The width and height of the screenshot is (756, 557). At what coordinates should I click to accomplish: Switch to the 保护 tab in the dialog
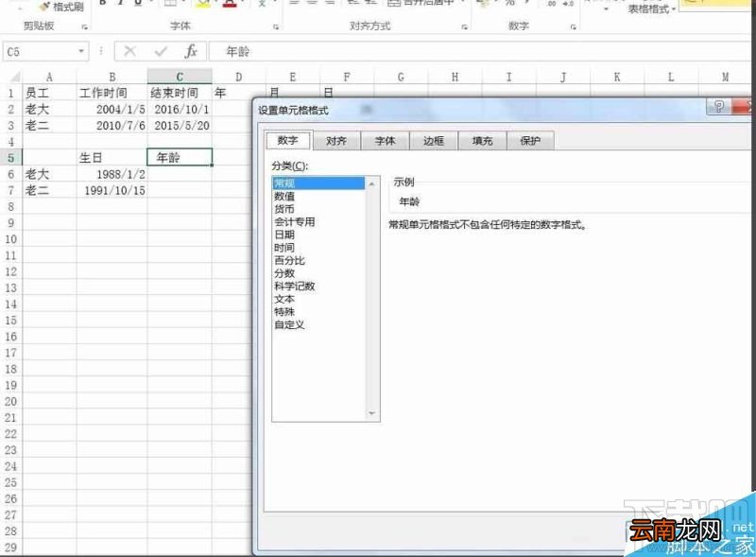[530, 141]
